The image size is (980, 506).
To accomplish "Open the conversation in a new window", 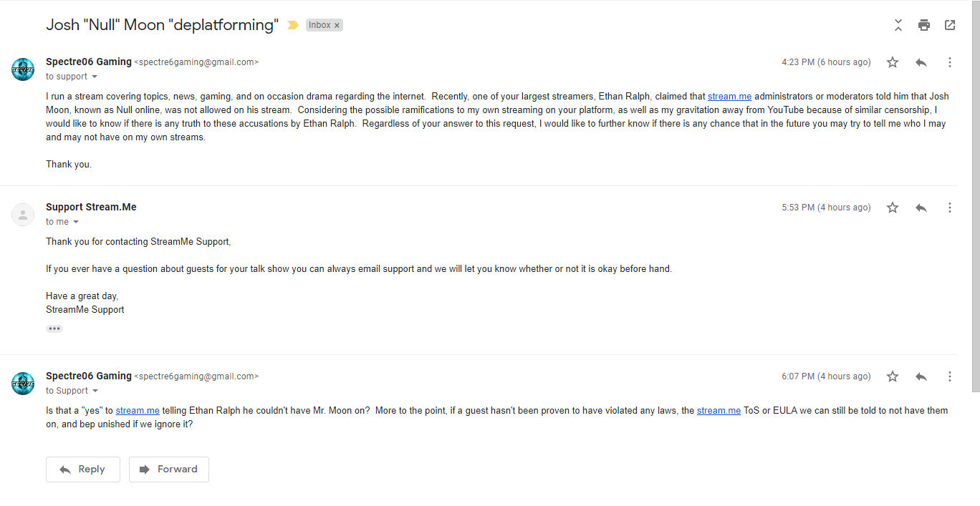I will click(950, 25).
